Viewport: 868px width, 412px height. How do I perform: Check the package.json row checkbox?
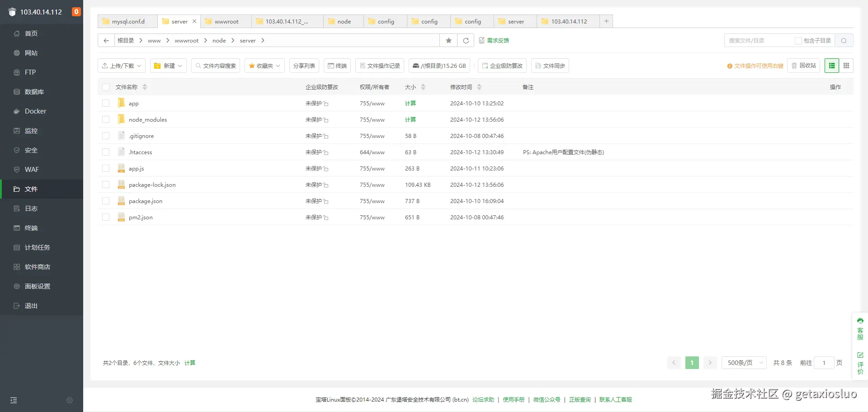click(x=106, y=201)
